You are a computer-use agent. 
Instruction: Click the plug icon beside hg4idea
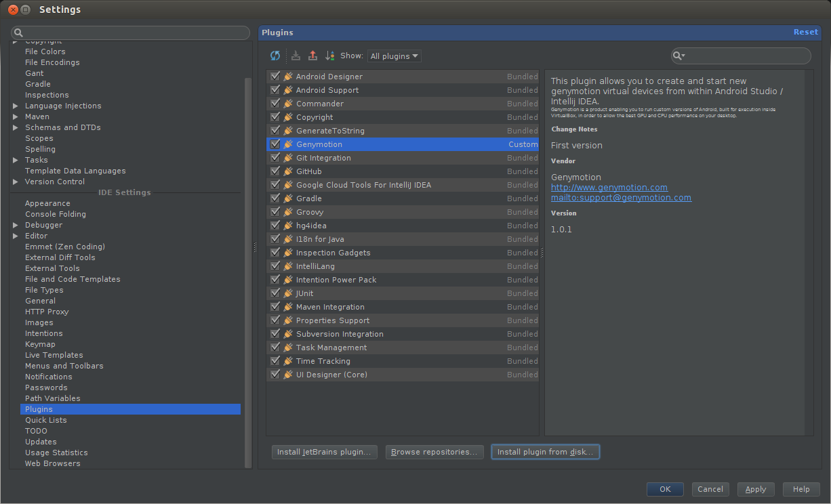288,226
